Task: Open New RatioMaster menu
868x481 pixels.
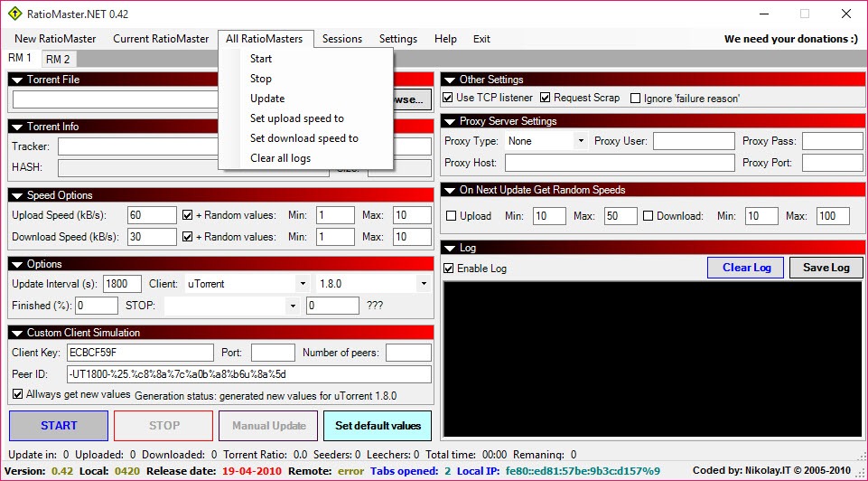Action: (x=55, y=39)
